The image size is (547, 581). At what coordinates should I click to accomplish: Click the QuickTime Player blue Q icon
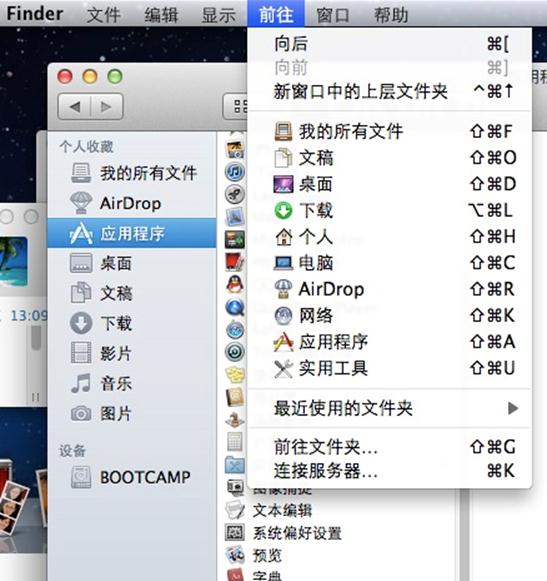(x=235, y=307)
